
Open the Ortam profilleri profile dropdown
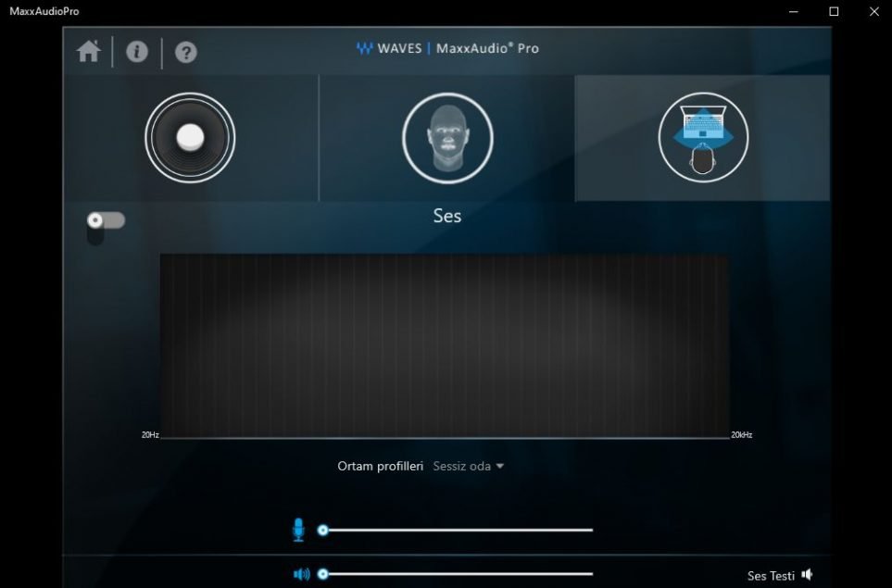coord(468,466)
